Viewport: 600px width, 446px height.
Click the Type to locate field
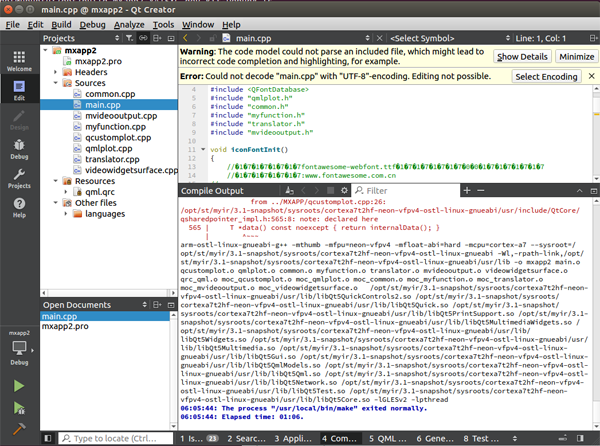116,438
